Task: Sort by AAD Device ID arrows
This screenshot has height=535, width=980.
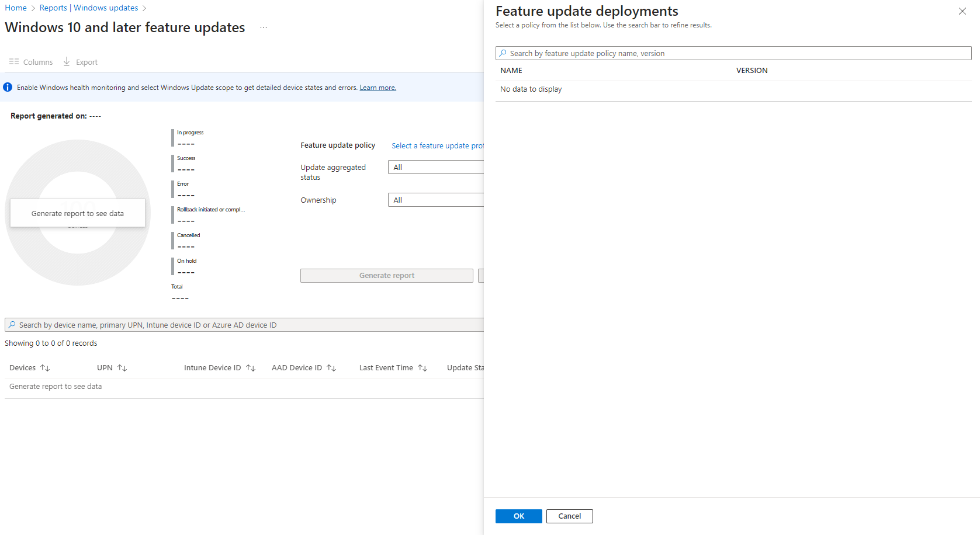Action: coord(331,368)
